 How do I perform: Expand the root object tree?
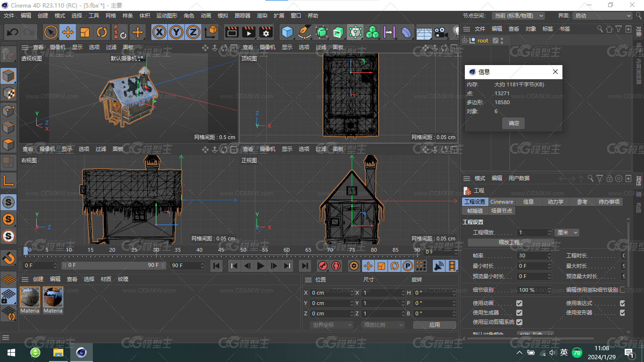pyautogui.click(x=465, y=41)
